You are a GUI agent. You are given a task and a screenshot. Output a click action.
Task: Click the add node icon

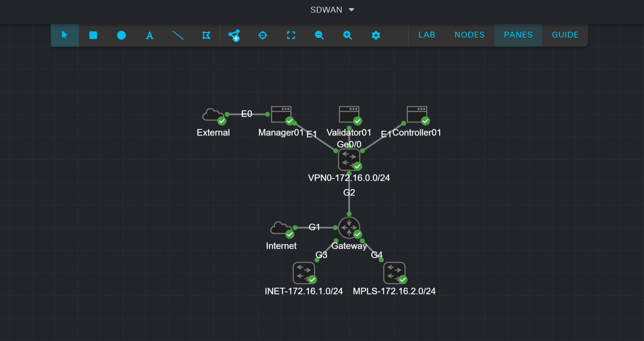coord(234,35)
